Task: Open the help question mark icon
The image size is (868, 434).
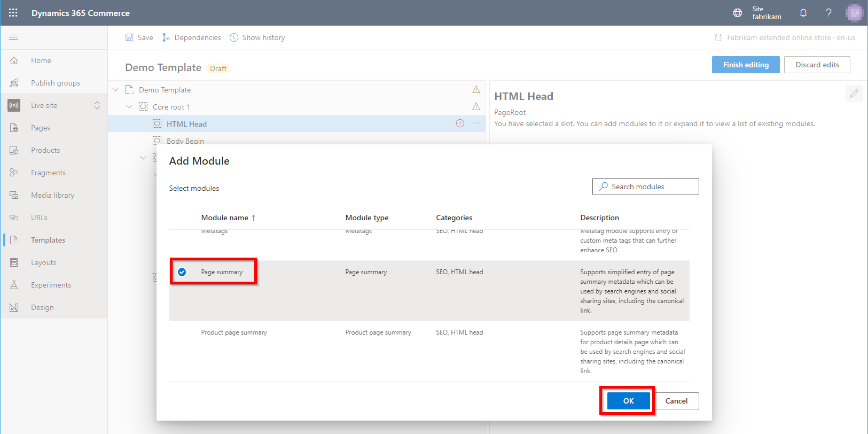Action: 828,13
